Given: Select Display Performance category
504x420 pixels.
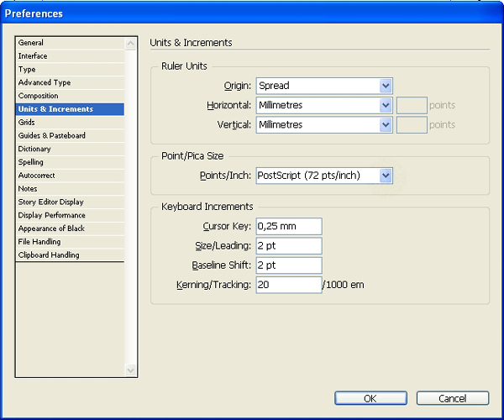Looking at the screenshot, I should click(70, 215).
